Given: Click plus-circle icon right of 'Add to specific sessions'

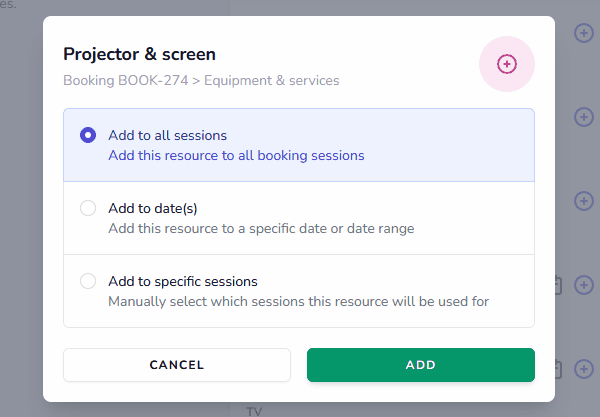Looking at the screenshot, I should [x=584, y=285].
